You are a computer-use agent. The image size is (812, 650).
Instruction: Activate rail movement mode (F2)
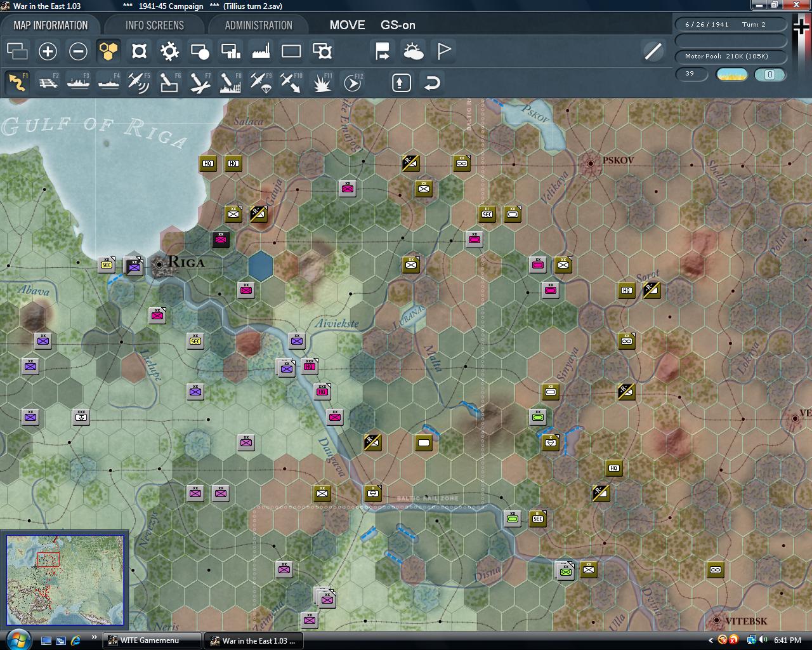point(48,83)
